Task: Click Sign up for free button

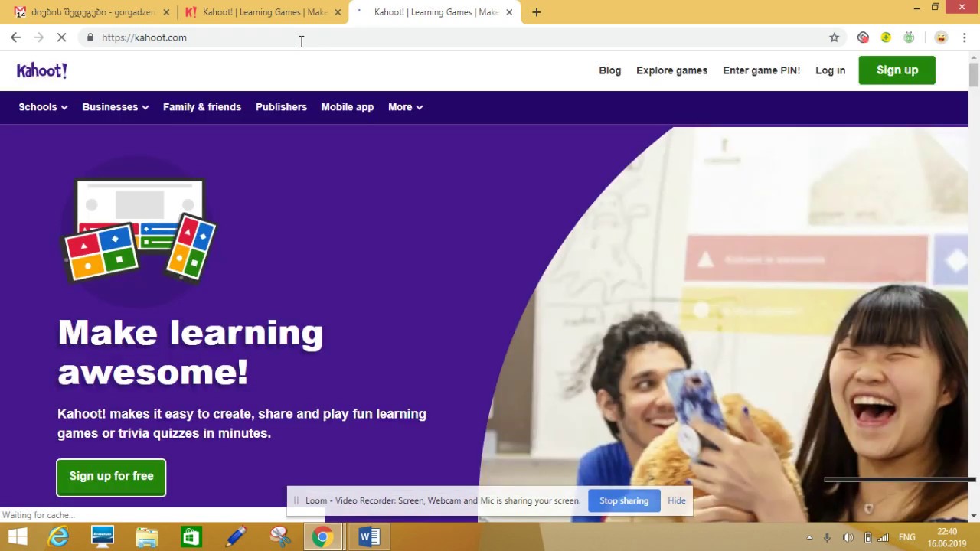Action: pyautogui.click(x=111, y=477)
